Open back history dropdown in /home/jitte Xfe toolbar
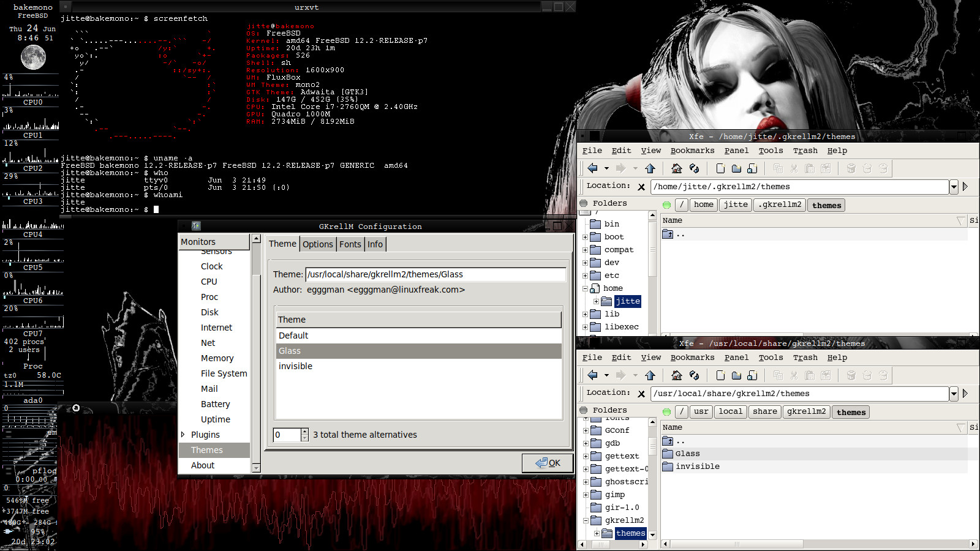 [606, 168]
